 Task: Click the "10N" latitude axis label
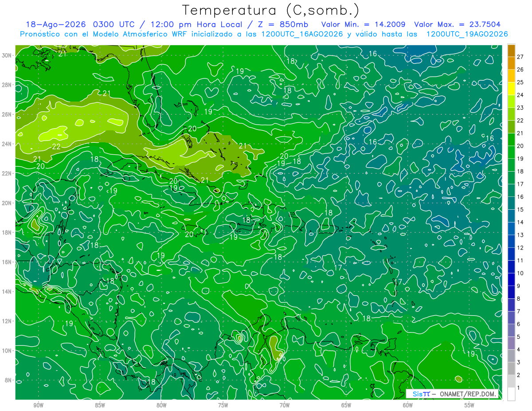coord(8,351)
